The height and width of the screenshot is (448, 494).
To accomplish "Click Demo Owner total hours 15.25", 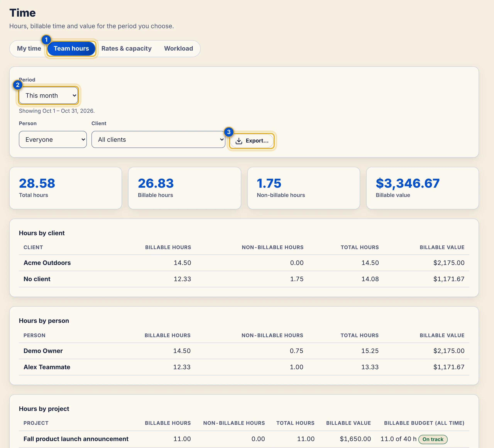I will tap(370, 351).
